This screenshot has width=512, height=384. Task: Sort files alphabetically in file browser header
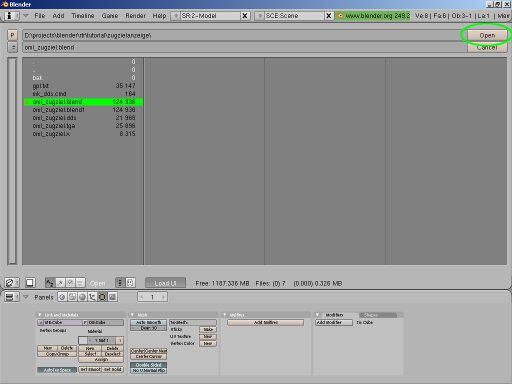pos(50,283)
